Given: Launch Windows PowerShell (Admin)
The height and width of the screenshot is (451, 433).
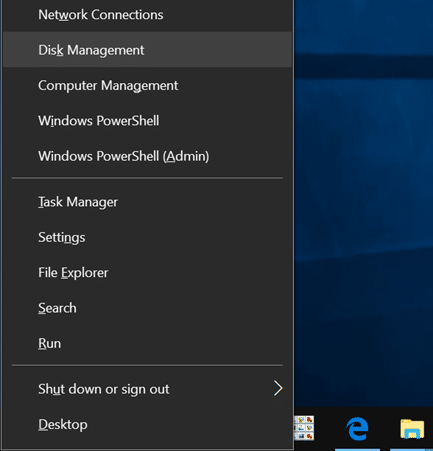Looking at the screenshot, I should tap(147, 156).
